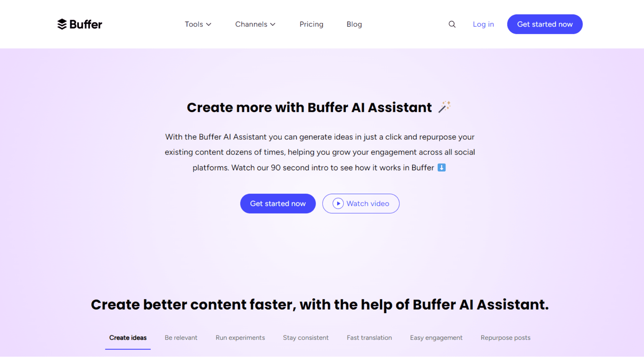Expand the Channels dropdown menu
644x362 pixels.
tap(255, 24)
